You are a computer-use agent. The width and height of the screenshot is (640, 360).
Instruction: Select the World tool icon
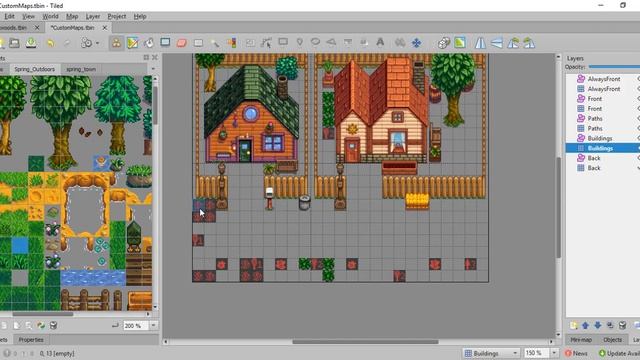(400, 43)
